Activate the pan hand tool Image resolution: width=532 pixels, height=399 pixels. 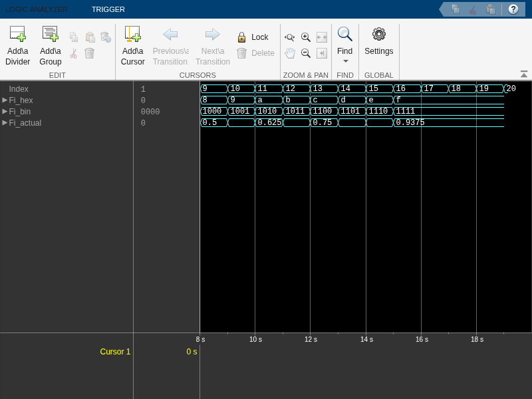(290, 53)
